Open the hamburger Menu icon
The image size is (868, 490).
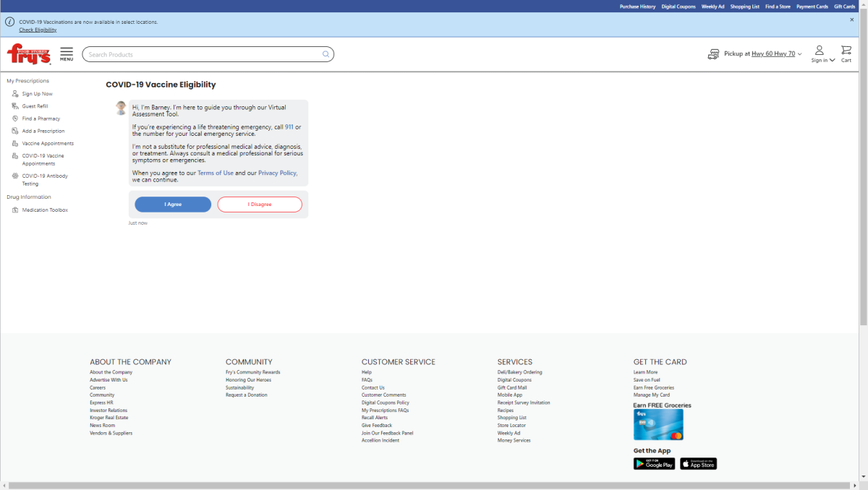click(x=67, y=53)
